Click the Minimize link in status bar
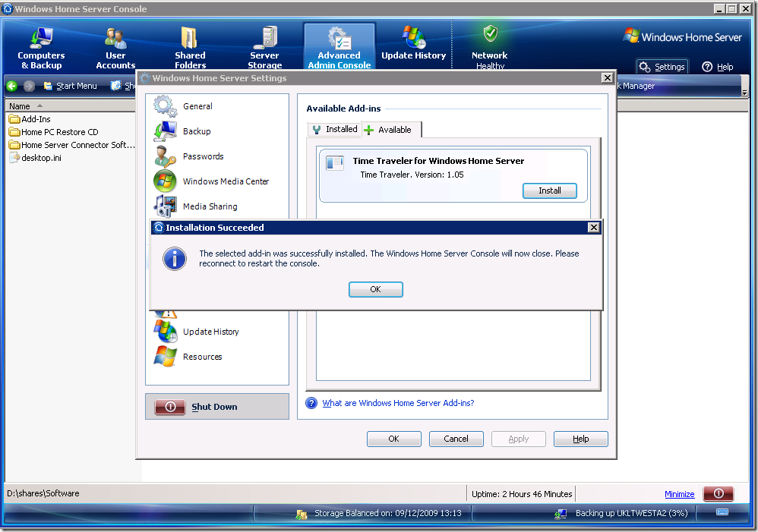The height and width of the screenshot is (532, 758). 679,494
